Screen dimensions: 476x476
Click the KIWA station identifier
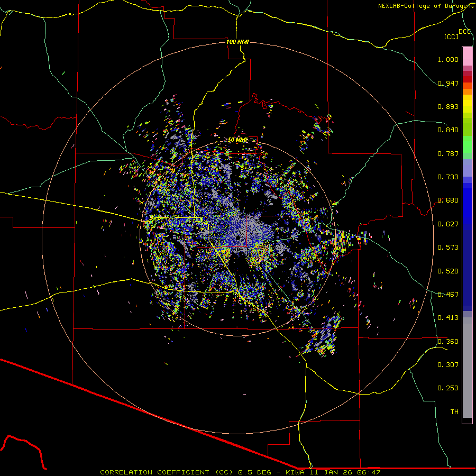(296, 472)
